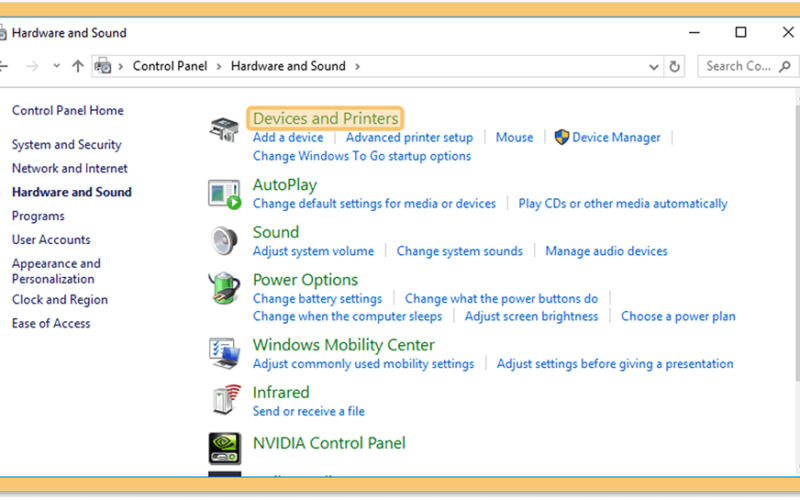Open Ease of Access
This screenshot has height=500, width=800.
(x=51, y=323)
